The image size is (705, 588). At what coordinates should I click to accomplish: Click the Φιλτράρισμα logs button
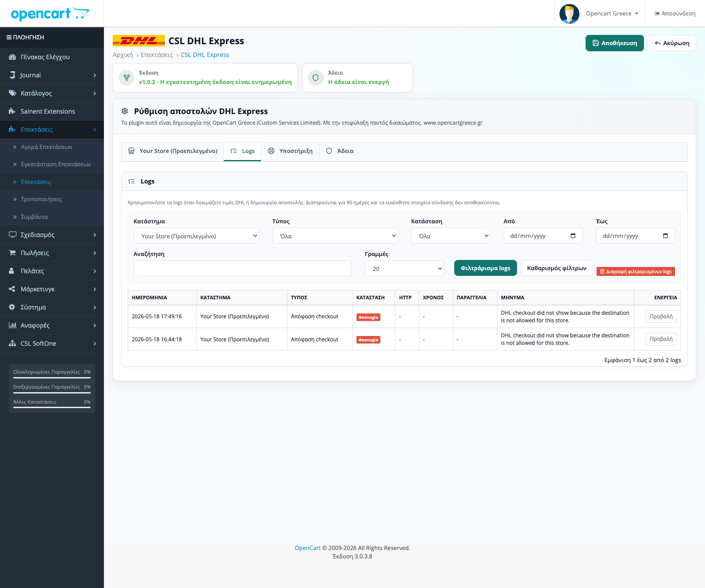(486, 268)
